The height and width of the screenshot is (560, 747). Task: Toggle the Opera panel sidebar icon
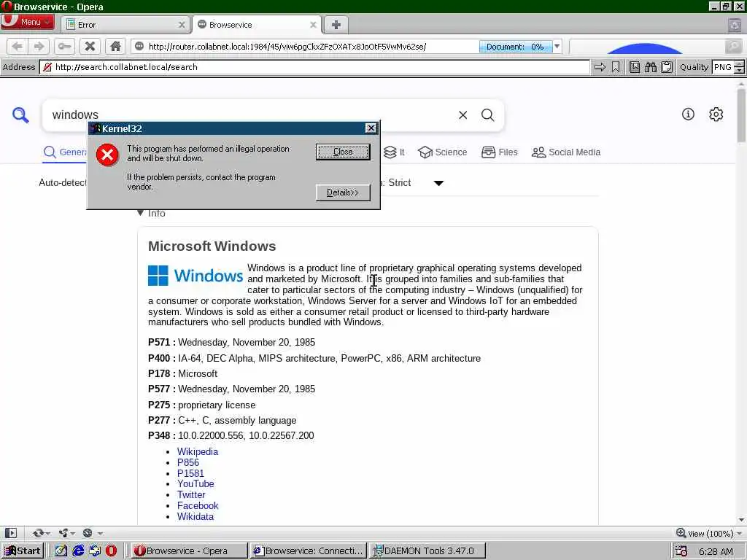(x=10, y=533)
